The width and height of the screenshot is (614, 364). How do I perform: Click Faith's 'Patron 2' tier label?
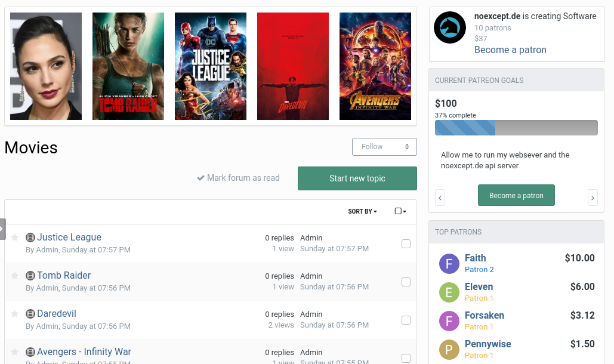pyautogui.click(x=479, y=270)
